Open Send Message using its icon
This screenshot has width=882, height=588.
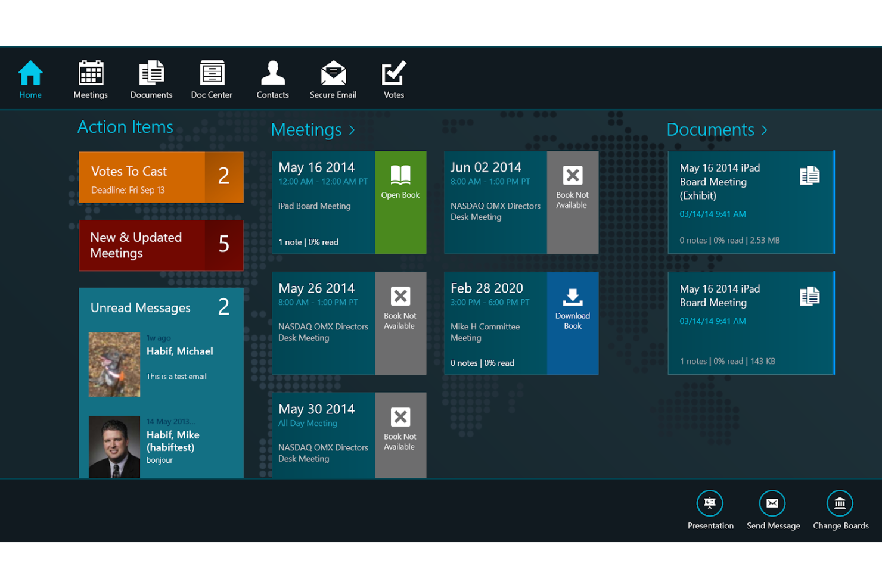[x=772, y=503]
